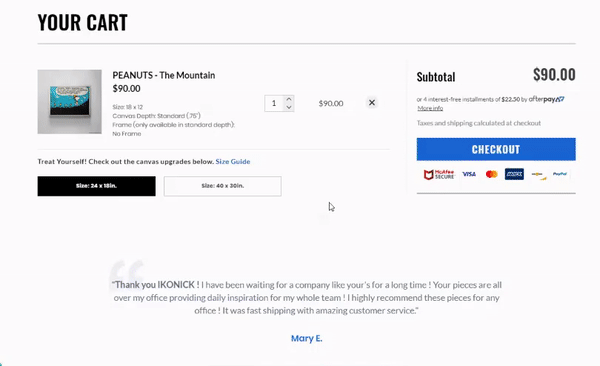
Task: Increase quantity with the up arrow
Action: [289, 99]
